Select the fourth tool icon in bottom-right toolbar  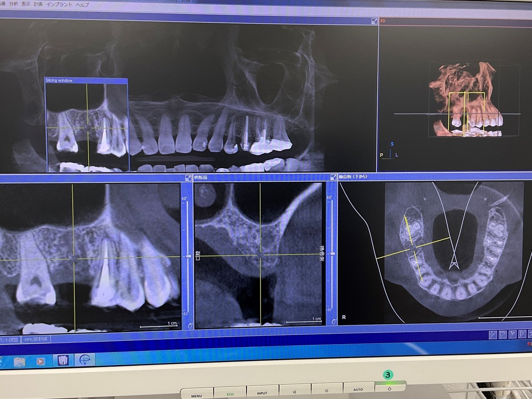click(x=522, y=334)
